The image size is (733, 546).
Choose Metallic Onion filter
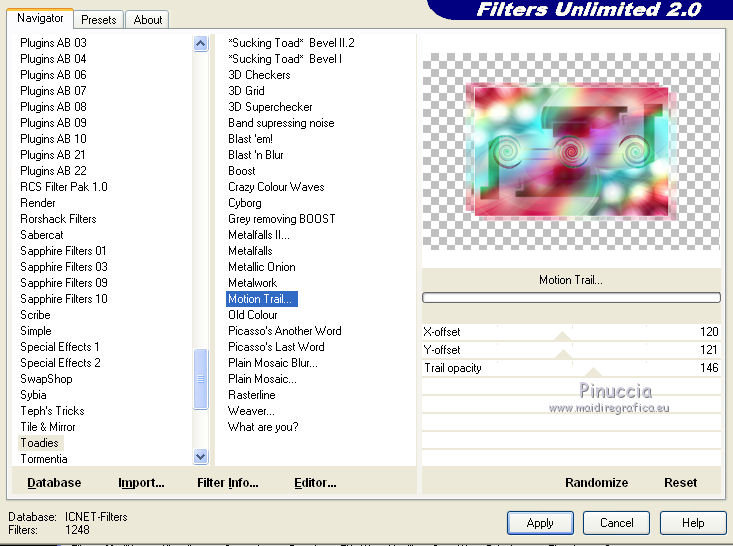point(262,267)
